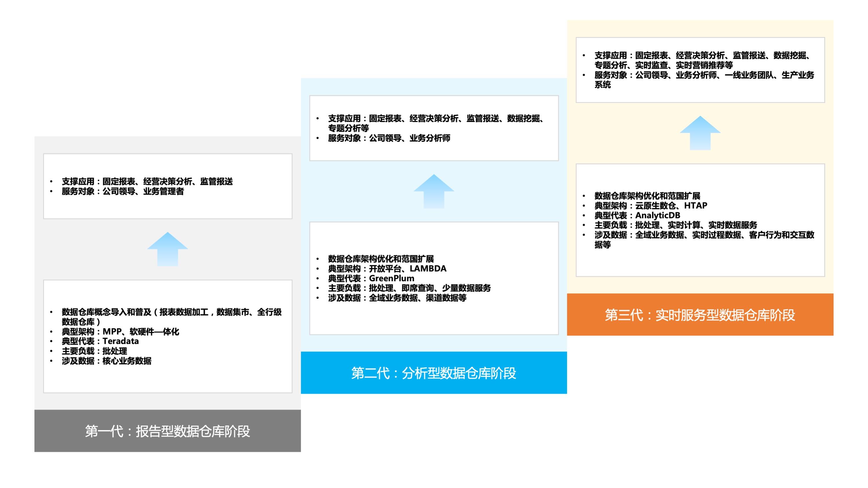
Task: Select the orange 第三代 实时服务型数据仓库阶段 banner
Action: [700, 314]
